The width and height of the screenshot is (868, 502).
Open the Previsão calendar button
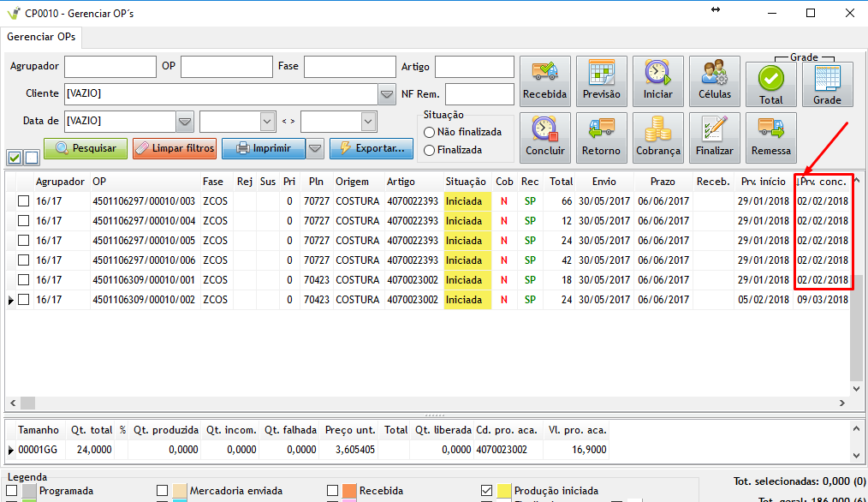[x=601, y=81]
